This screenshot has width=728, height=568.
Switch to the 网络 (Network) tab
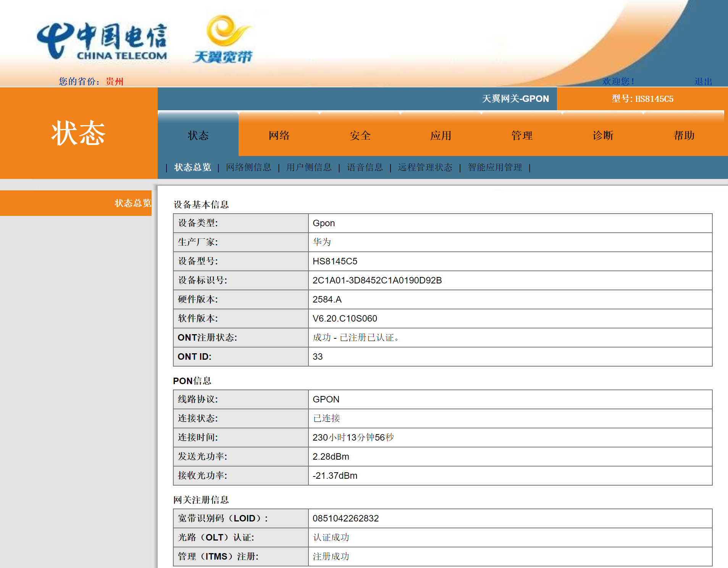(x=279, y=135)
